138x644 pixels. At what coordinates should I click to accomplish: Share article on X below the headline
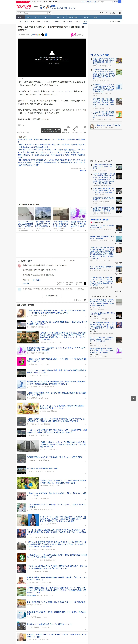[43, 35]
